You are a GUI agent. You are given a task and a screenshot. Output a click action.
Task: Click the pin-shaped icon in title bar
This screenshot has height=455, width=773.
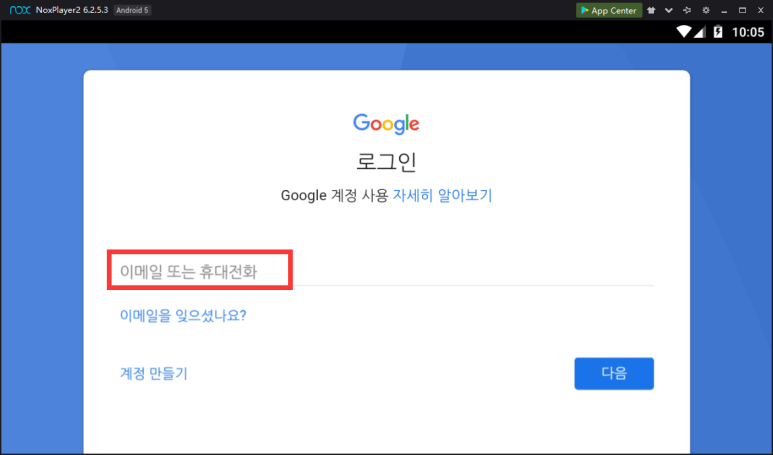click(687, 10)
